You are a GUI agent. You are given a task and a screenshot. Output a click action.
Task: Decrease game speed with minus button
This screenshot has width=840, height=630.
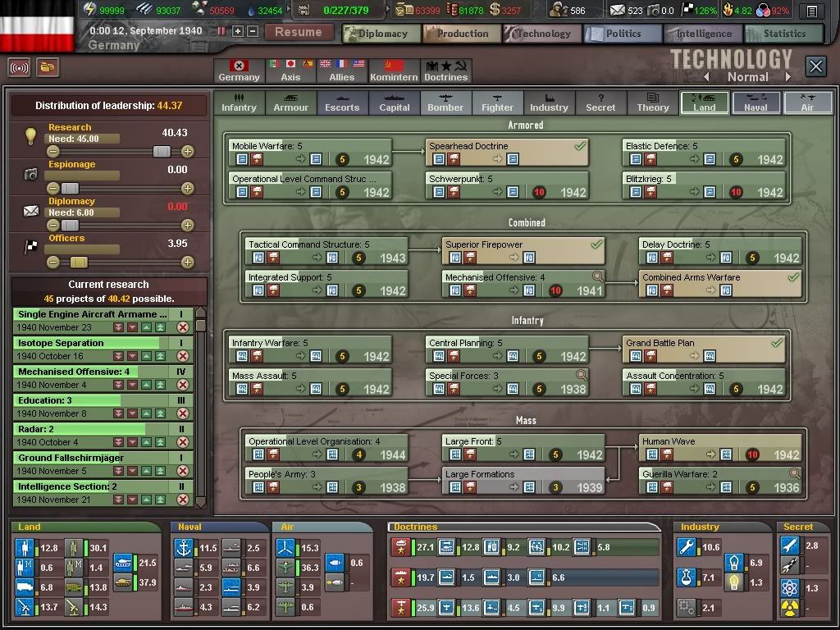click(x=253, y=32)
